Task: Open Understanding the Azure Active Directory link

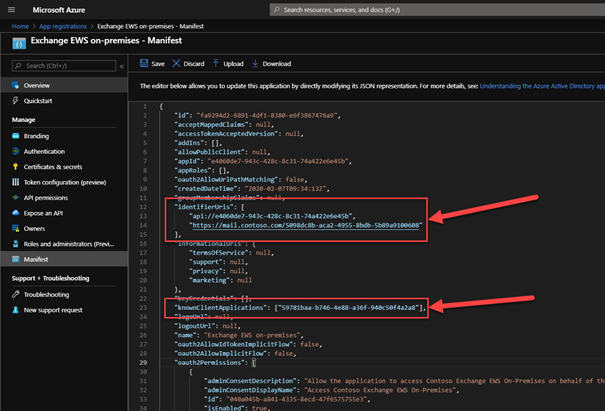Action: (542, 86)
